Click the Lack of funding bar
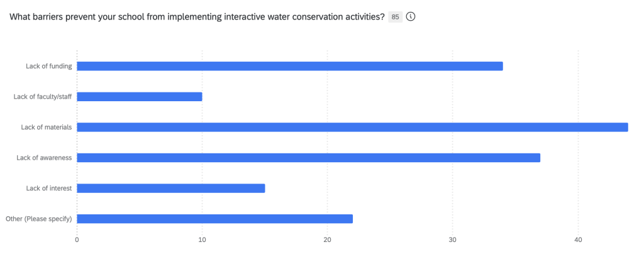 [289, 66]
